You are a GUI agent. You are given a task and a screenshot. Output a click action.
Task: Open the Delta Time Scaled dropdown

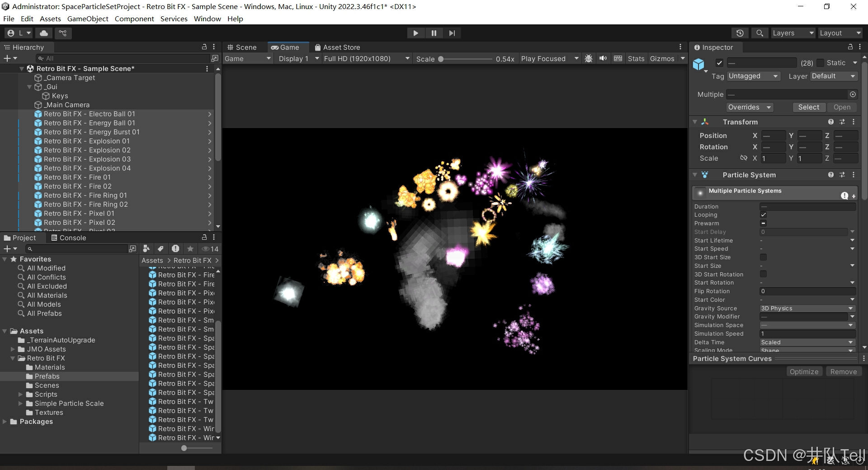tap(807, 342)
